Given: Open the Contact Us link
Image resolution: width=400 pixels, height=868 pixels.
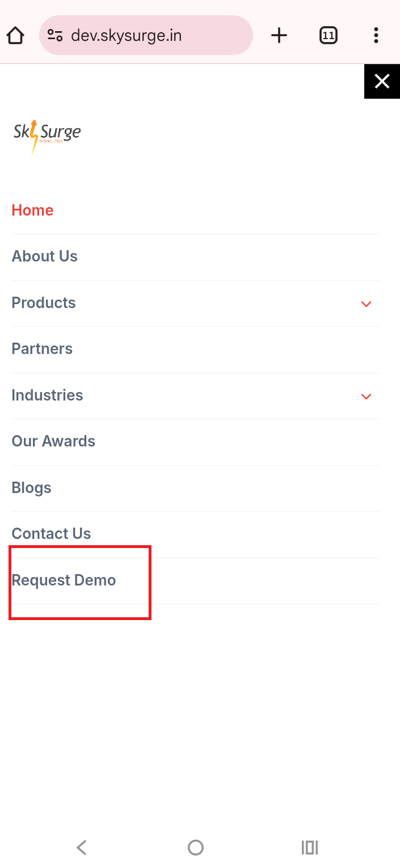Looking at the screenshot, I should 51,534.
